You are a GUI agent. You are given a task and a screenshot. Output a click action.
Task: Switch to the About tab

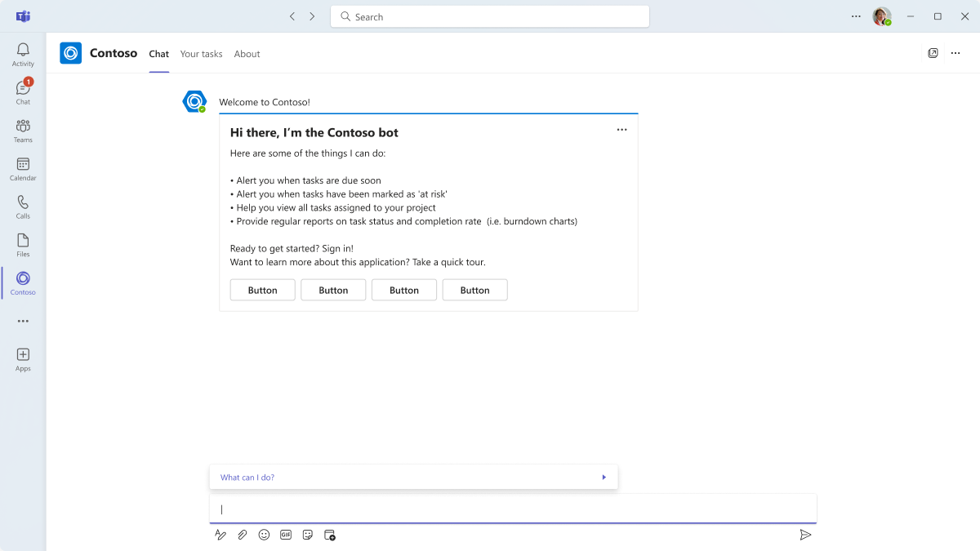click(247, 54)
